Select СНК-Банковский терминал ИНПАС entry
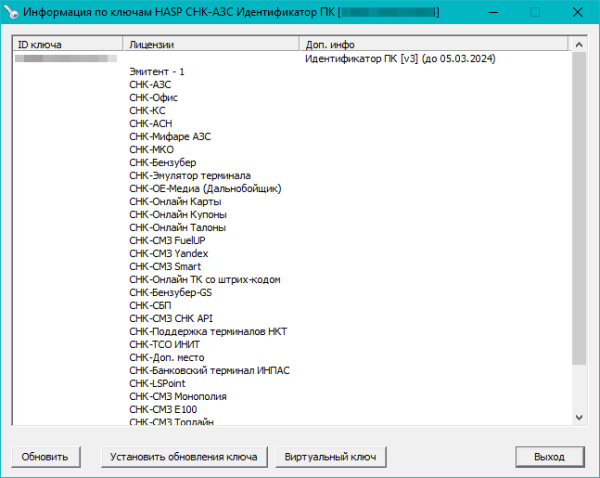Screen dimensions: 600x478 pos(209,371)
